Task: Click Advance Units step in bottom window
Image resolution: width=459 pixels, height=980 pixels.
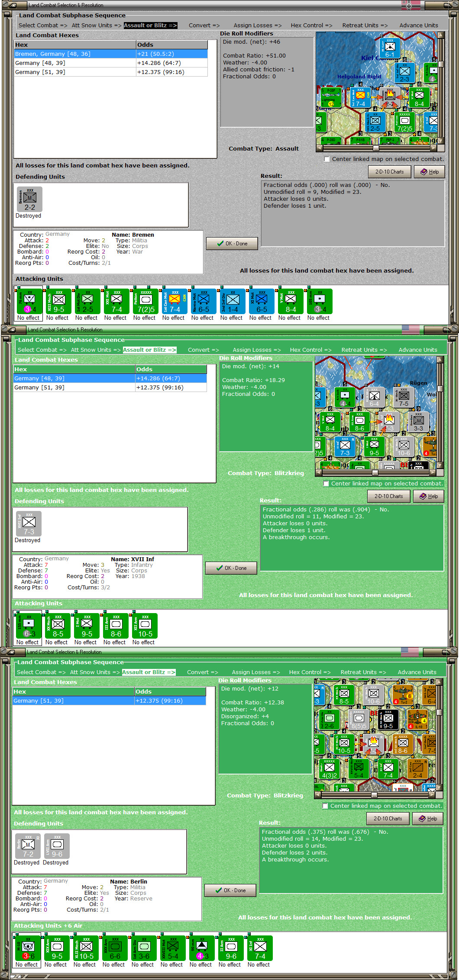Action: pyautogui.click(x=417, y=672)
